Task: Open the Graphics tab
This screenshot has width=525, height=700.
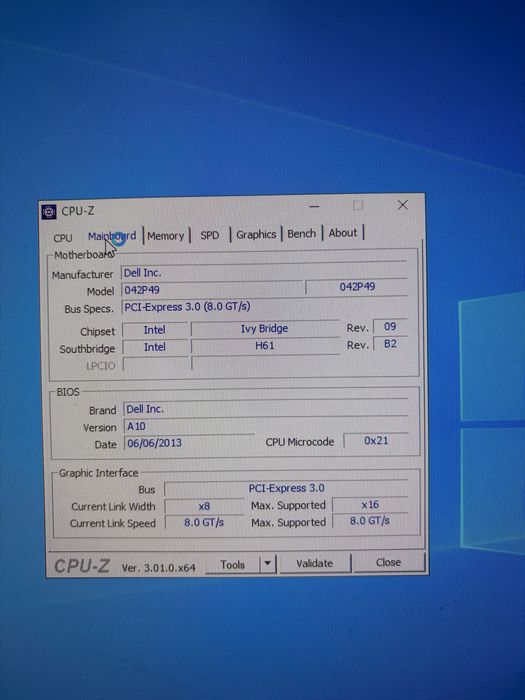Action: point(256,234)
